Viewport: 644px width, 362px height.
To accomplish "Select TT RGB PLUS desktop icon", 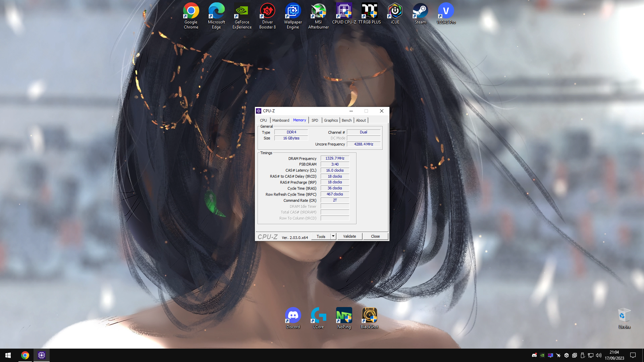I will click(369, 13).
